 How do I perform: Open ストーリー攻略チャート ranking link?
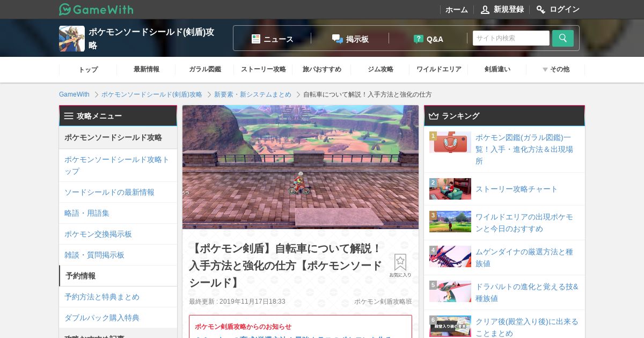click(x=516, y=189)
